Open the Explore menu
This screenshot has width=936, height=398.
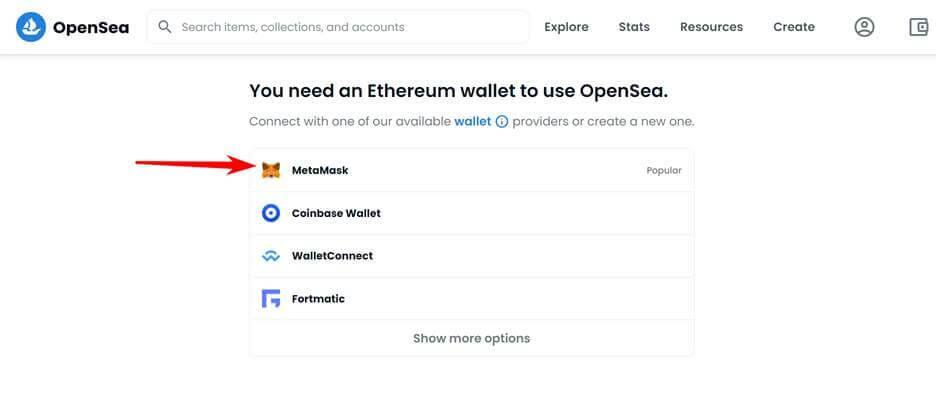(x=566, y=27)
